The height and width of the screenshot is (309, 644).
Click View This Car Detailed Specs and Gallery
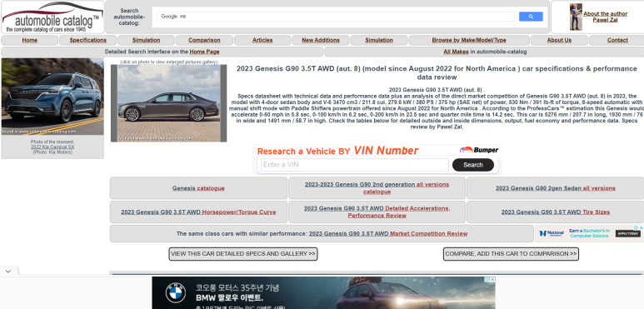tap(243, 254)
